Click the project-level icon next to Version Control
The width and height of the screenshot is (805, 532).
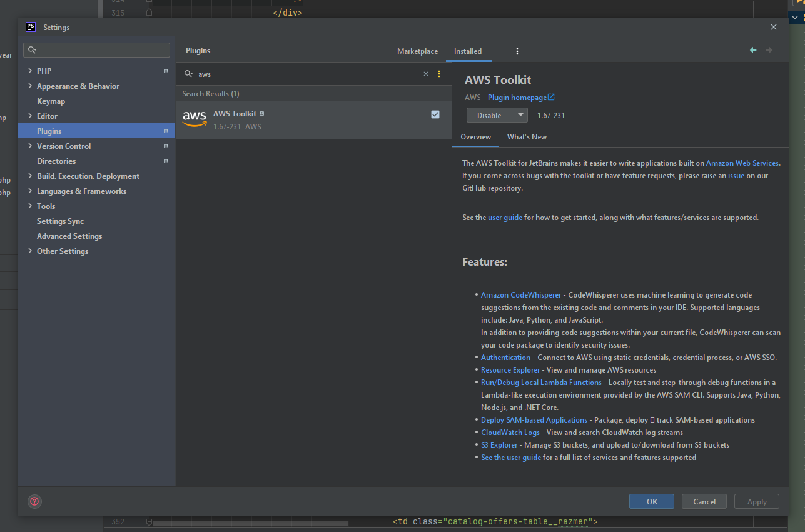click(166, 146)
